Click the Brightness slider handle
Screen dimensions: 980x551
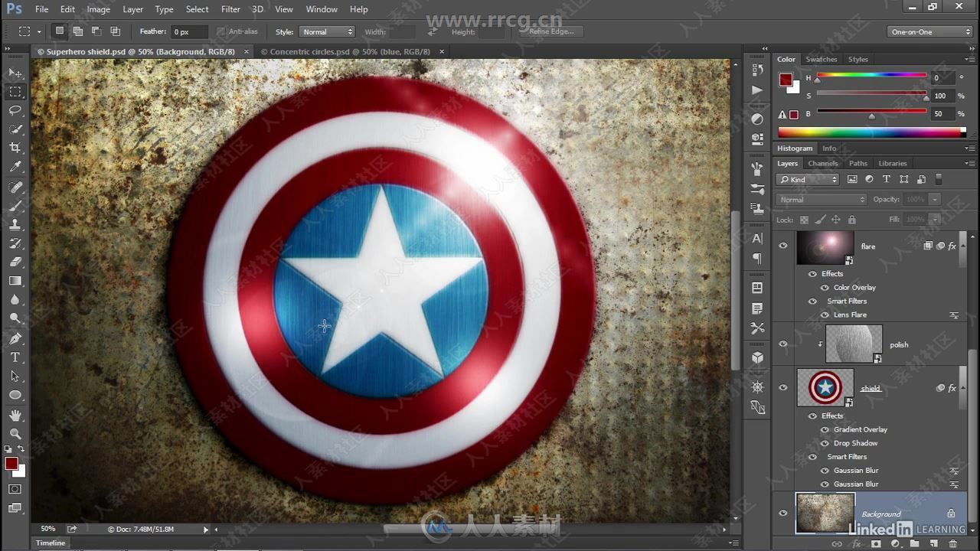[x=871, y=116]
